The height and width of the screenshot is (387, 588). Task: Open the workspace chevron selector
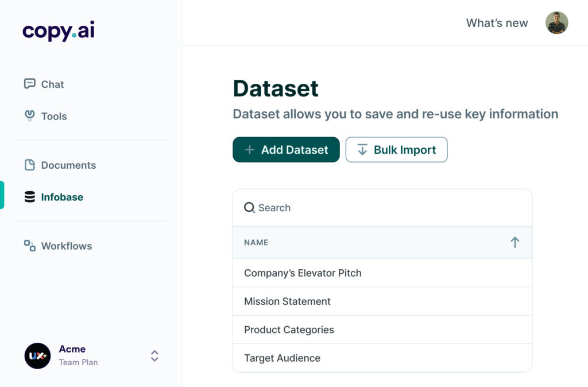click(154, 356)
